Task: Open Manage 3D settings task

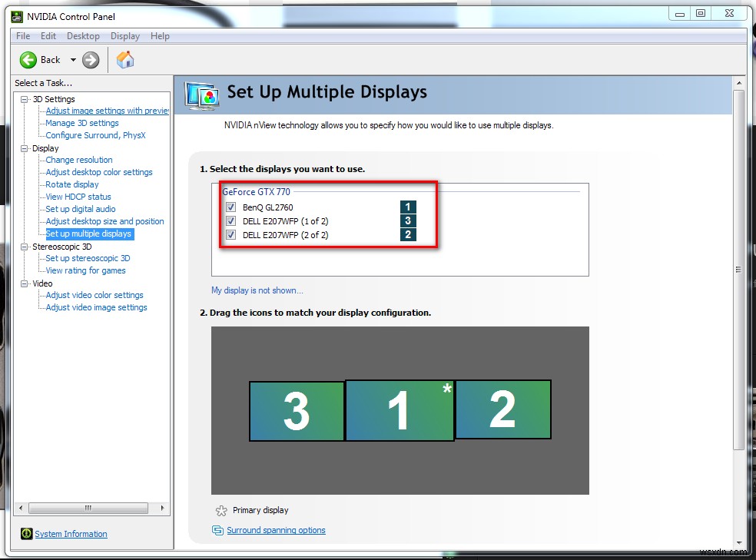Action: coord(82,124)
